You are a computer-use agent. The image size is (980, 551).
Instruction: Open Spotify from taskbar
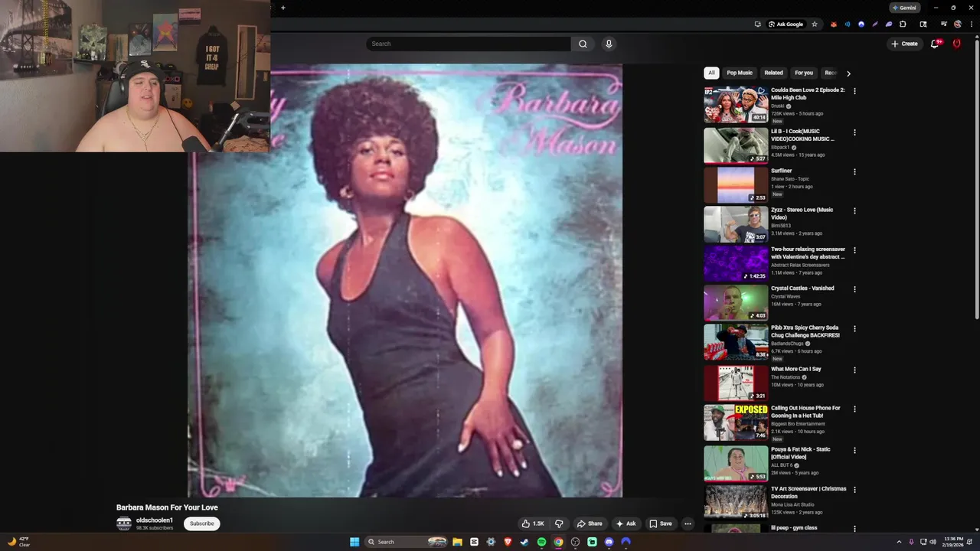[x=541, y=542]
